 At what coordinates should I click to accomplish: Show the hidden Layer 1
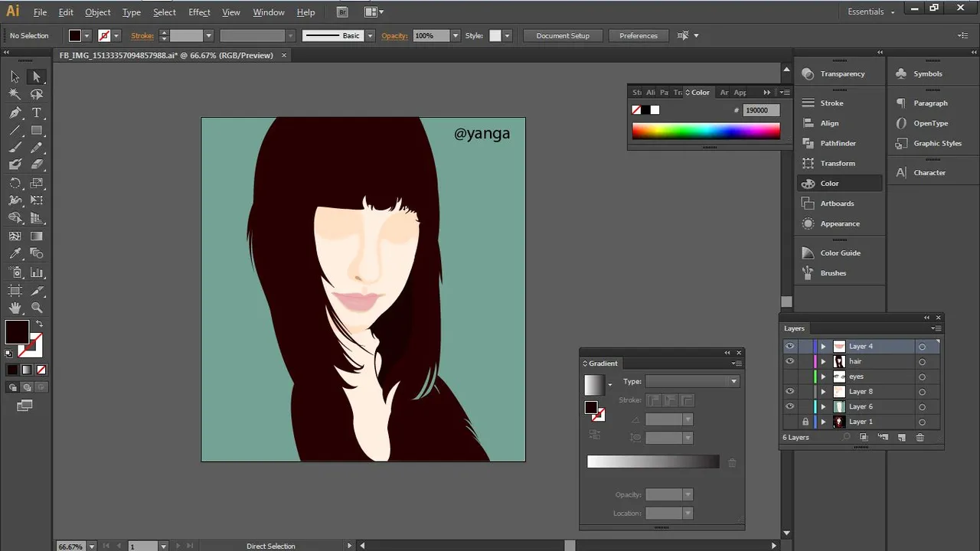pos(790,422)
